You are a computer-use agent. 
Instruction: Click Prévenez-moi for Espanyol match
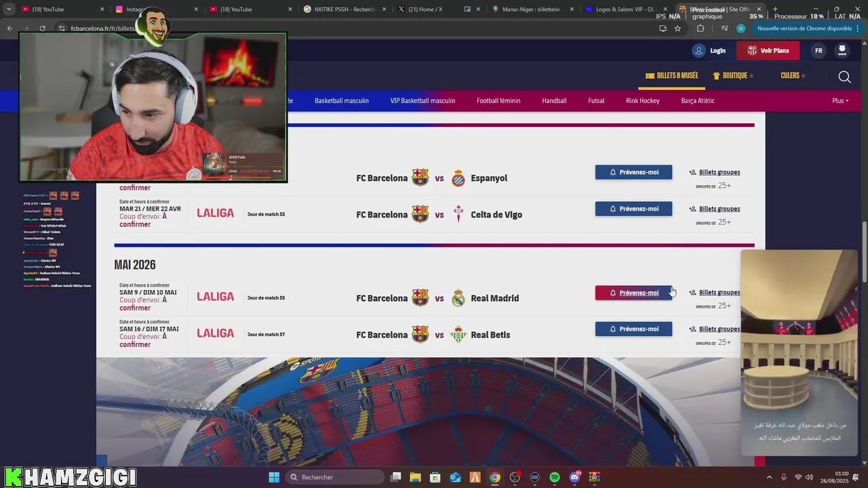pos(633,172)
